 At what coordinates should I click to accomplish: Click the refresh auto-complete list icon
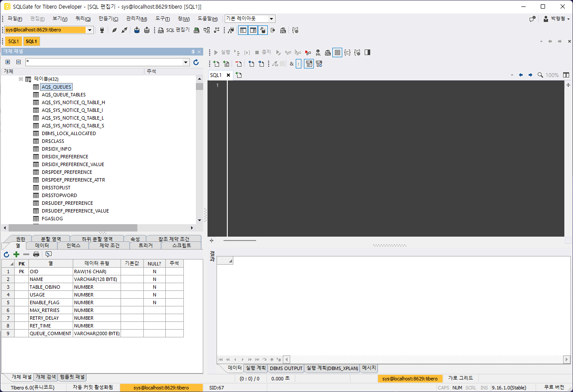point(319,64)
